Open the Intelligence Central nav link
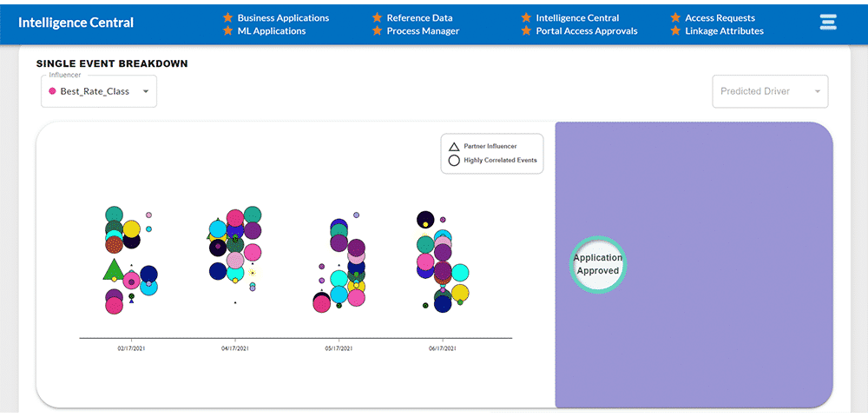The image size is (868, 417). 577,17
